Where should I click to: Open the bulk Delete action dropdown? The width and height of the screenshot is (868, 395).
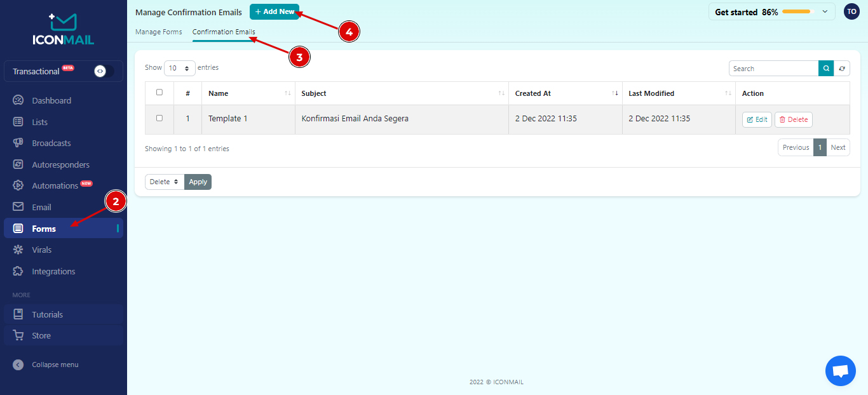pos(165,182)
